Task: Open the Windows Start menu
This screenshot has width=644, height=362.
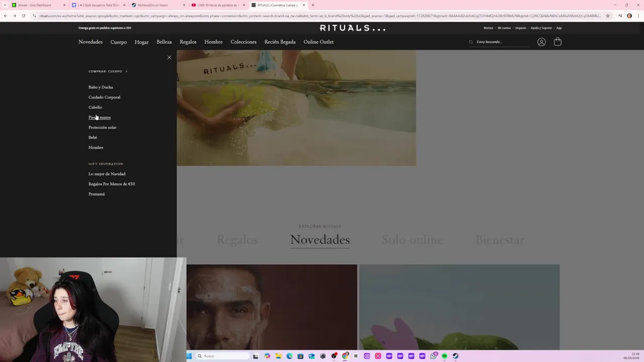Action: (189, 356)
